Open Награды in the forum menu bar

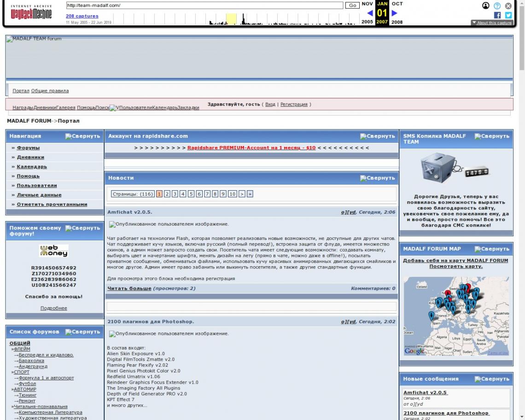coord(23,107)
